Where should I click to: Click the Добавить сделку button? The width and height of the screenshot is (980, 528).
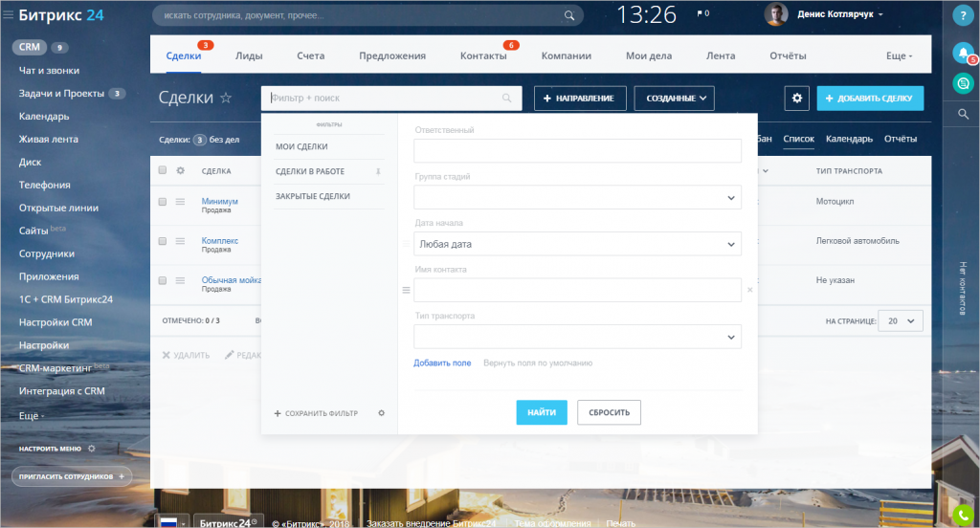coord(870,99)
